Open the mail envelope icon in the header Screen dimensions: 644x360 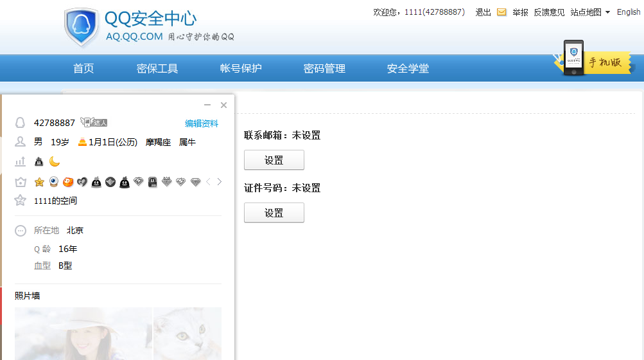click(501, 12)
